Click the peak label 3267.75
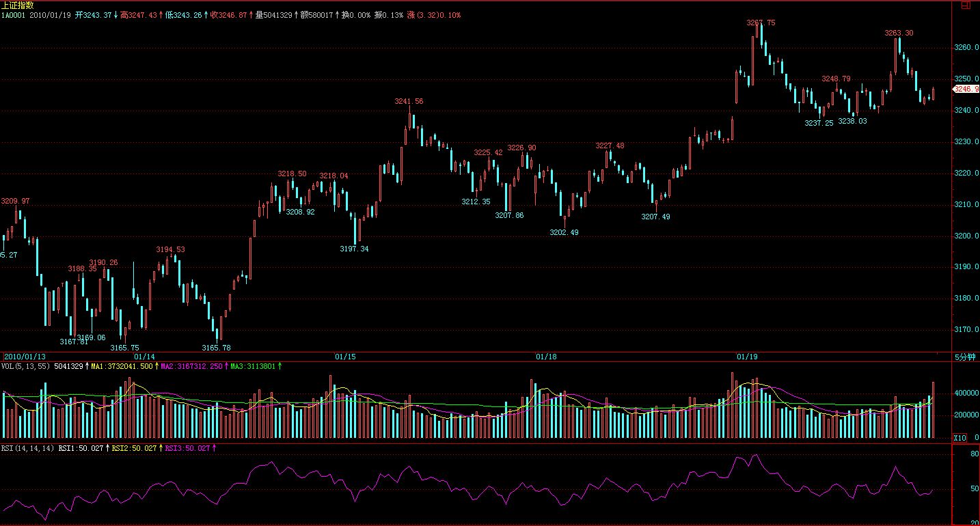This screenshot has width=980, height=526. [x=761, y=23]
